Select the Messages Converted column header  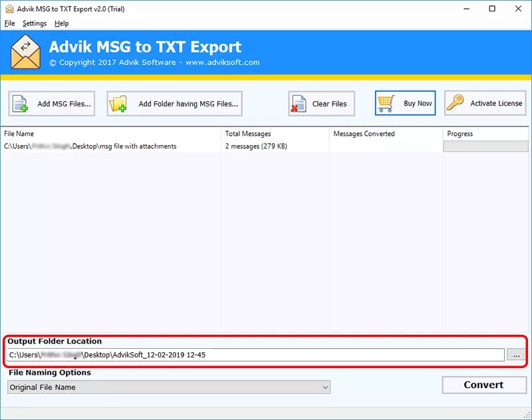(x=386, y=133)
